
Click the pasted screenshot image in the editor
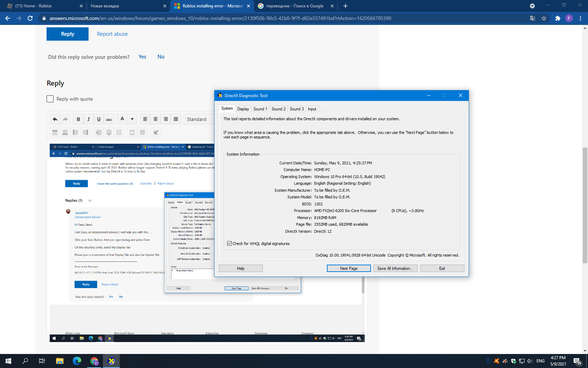[x=206, y=243]
